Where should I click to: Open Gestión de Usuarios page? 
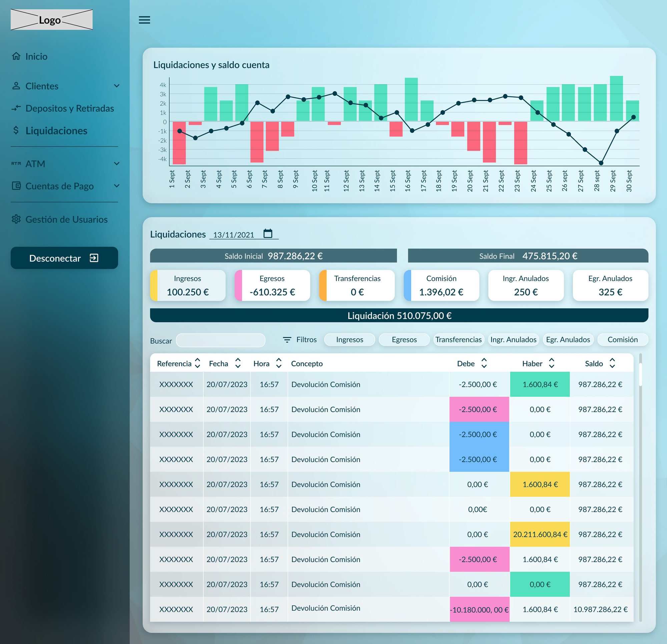pyautogui.click(x=66, y=219)
